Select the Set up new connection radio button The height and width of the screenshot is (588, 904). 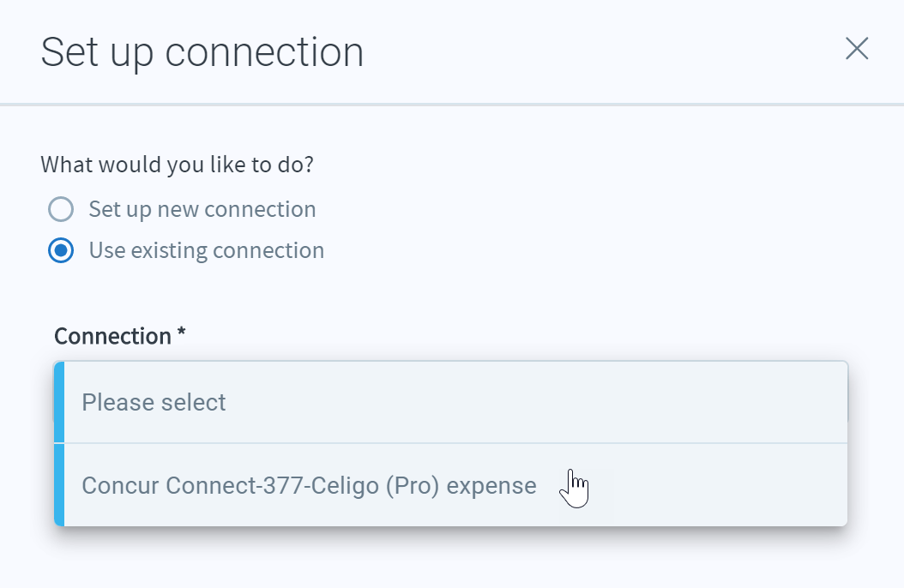(61, 209)
